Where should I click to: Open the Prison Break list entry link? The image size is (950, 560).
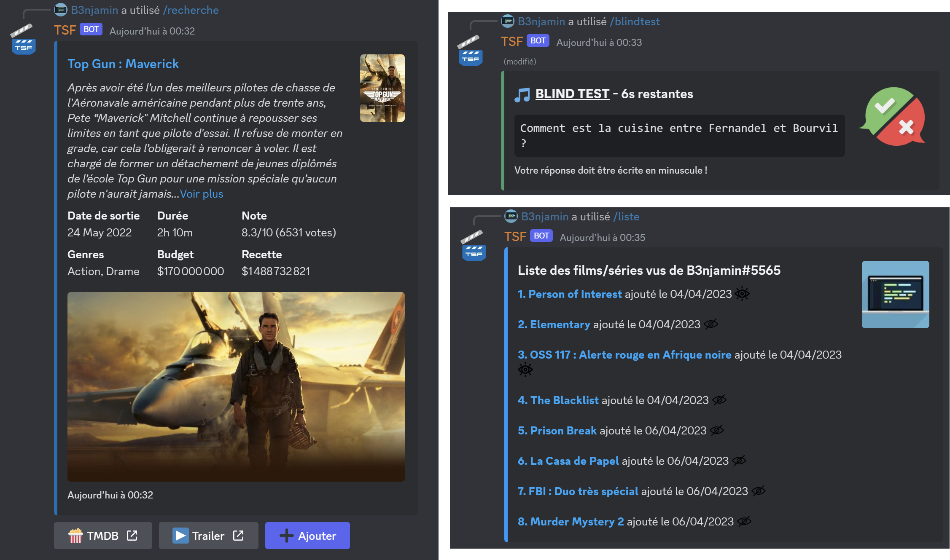coord(557,431)
